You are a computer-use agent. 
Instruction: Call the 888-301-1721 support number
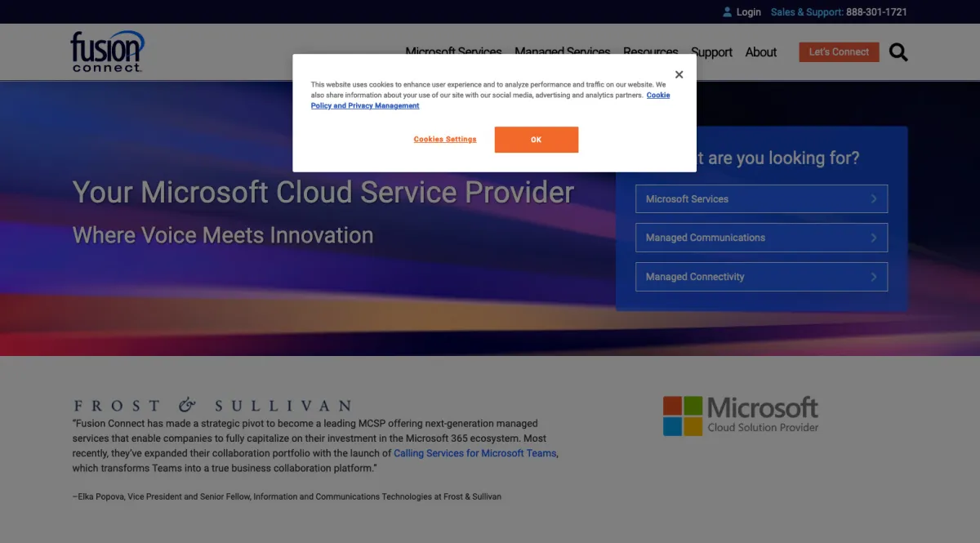tap(876, 12)
